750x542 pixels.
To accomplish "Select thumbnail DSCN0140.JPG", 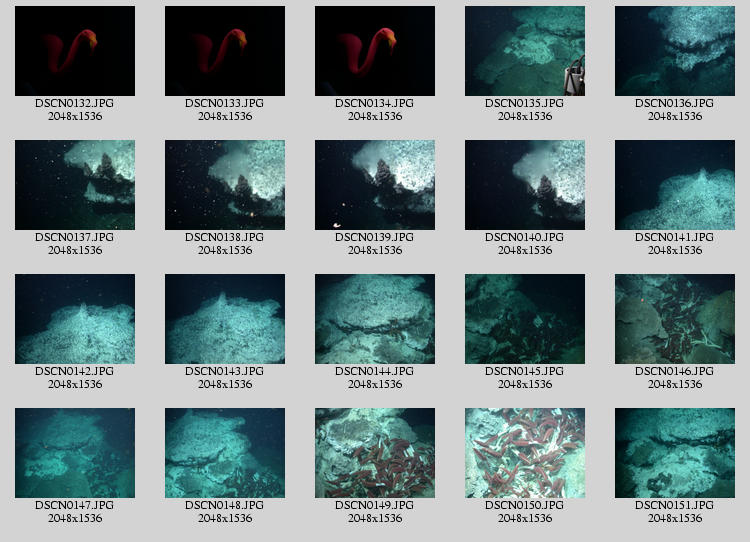I will tap(524, 185).
